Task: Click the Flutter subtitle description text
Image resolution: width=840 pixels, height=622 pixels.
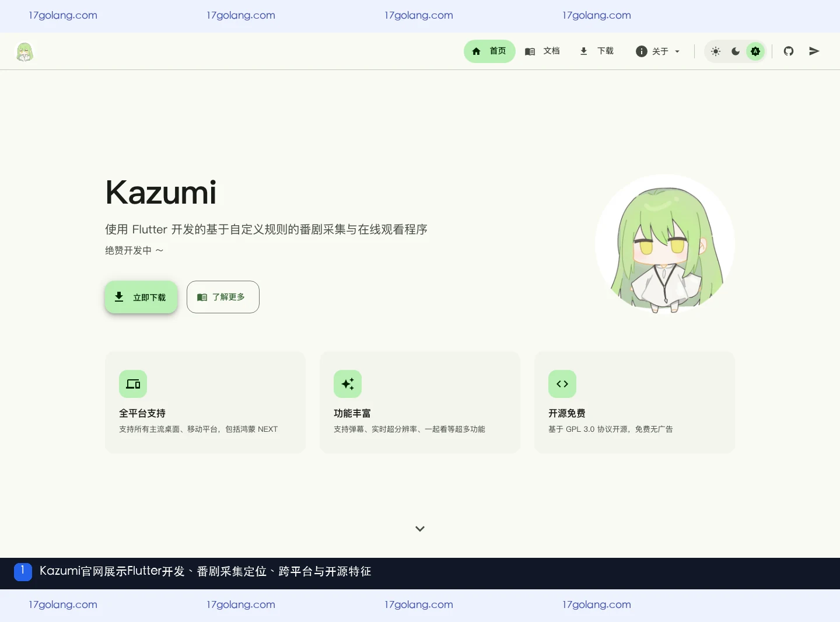Action: click(x=266, y=229)
